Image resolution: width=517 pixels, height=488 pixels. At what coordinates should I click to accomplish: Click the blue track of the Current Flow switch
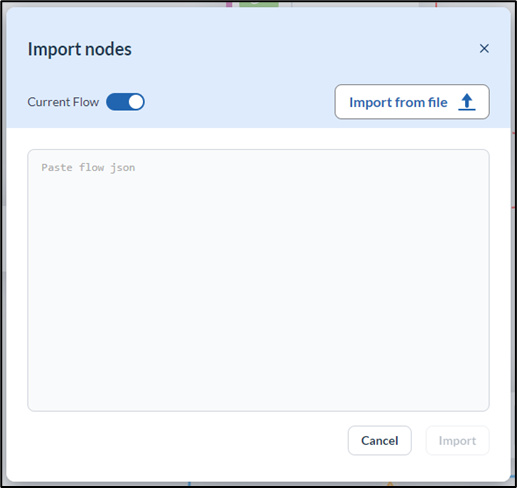[116, 102]
